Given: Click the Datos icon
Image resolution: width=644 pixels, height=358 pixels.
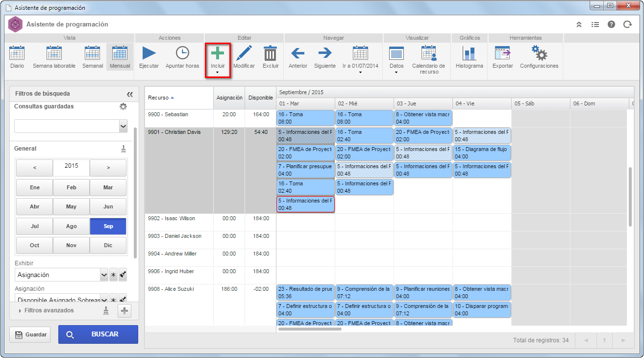Looking at the screenshot, I should (x=396, y=53).
